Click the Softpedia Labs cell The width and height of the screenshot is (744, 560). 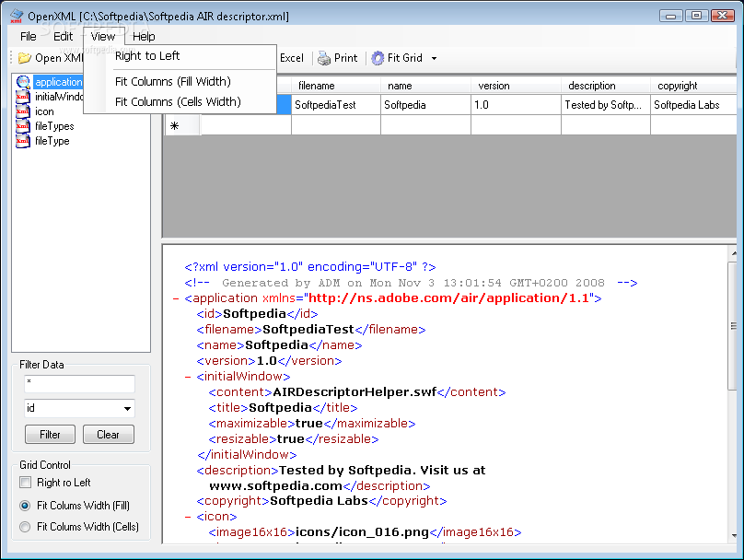(x=693, y=105)
